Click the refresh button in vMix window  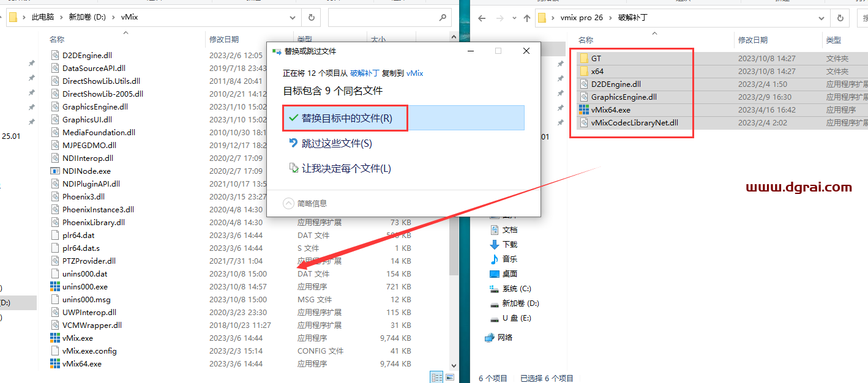(312, 17)
